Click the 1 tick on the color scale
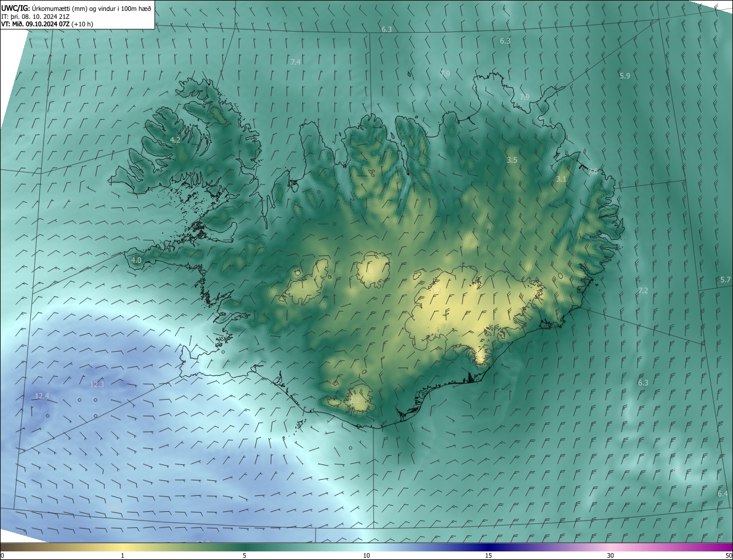This screenshot has height=560, width=733. pyautogui.click(x=123, y=555)
